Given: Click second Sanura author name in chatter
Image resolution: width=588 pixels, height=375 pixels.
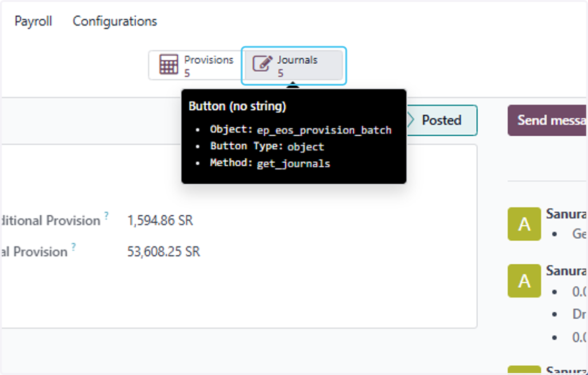Looking at the screenshot, I should [567, 271].
